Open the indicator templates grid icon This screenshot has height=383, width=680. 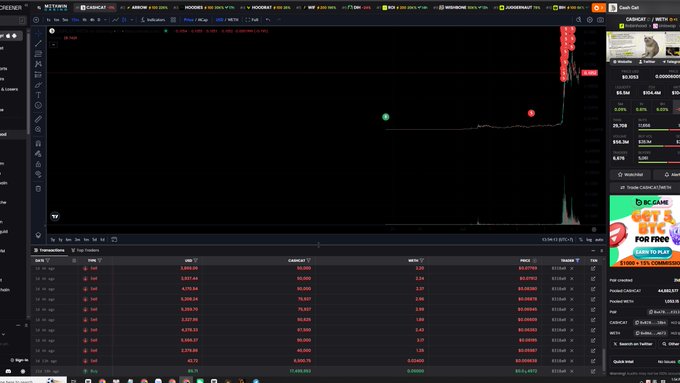point(173,20)
